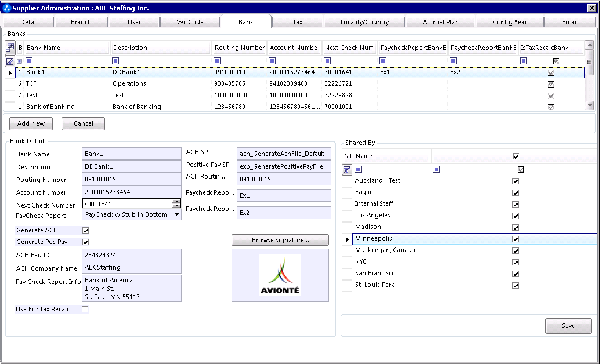Uncheck the St. Louis Park site checkbox

515,286
